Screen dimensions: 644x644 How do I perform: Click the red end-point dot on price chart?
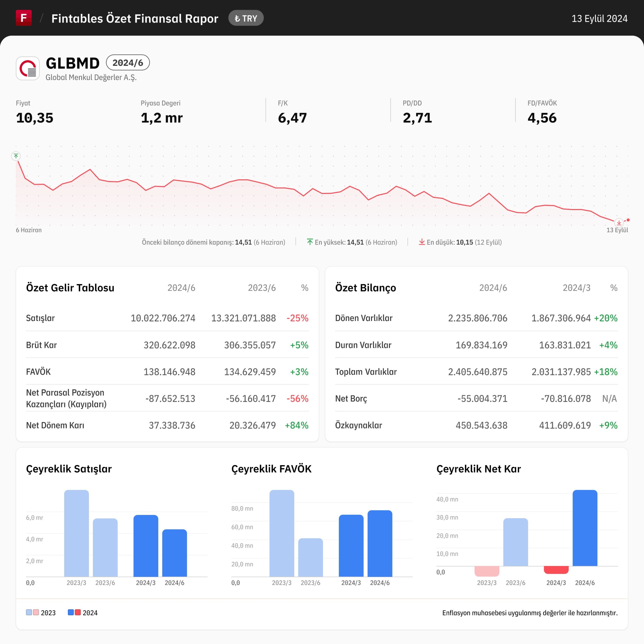click(x=628, y=220)
